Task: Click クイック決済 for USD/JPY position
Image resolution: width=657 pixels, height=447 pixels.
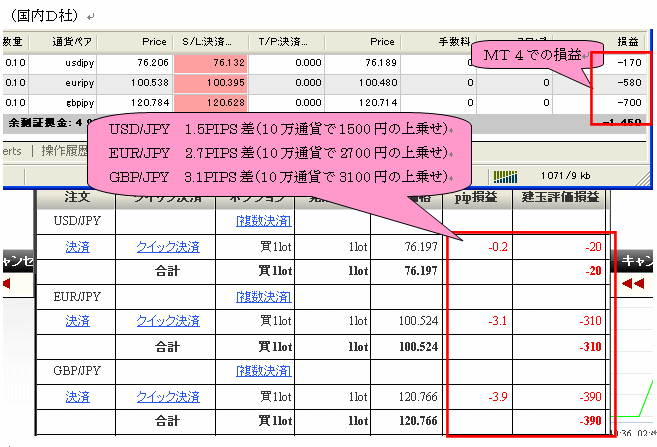Action: point(167,246)
